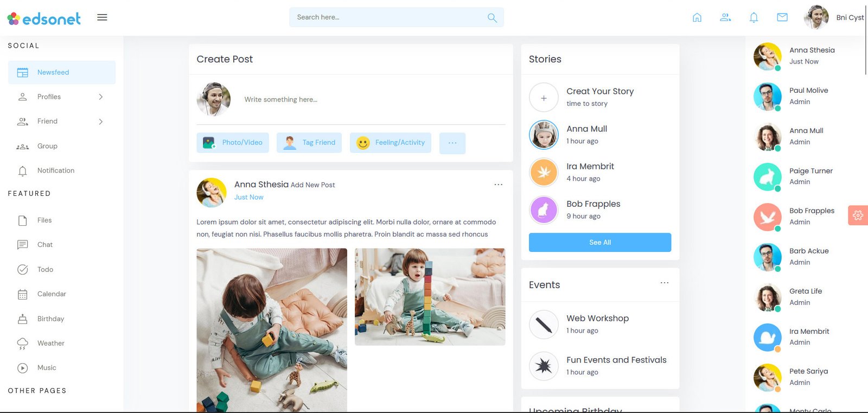Open Anna Sthesia post options ellipsis
868x413 pixels.
[499, 185]
